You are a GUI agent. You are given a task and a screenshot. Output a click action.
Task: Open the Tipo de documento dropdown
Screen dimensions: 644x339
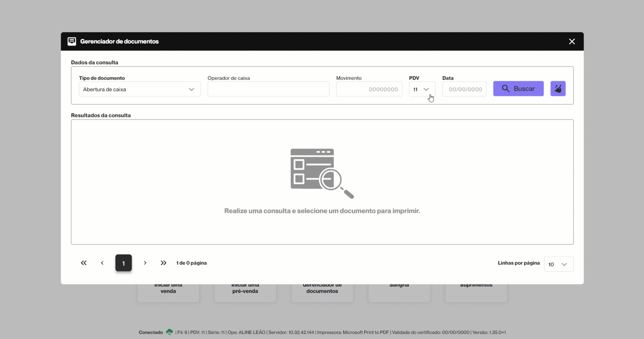click(x=140, y=89)
